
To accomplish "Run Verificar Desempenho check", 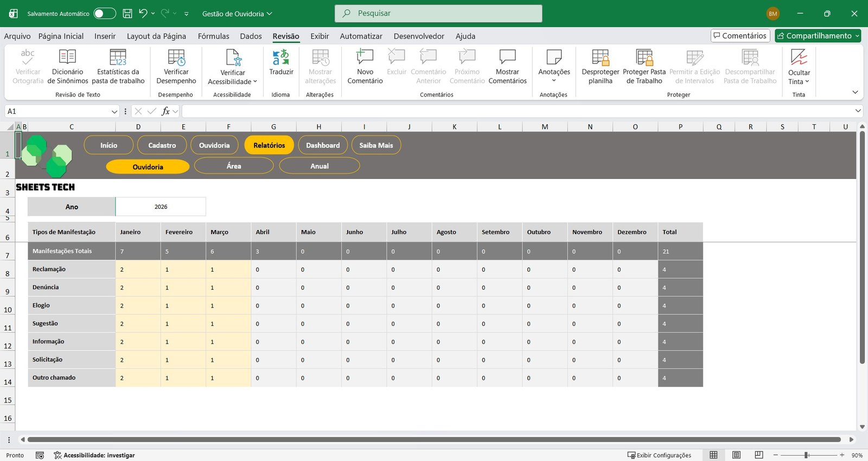I will [176, 57].
